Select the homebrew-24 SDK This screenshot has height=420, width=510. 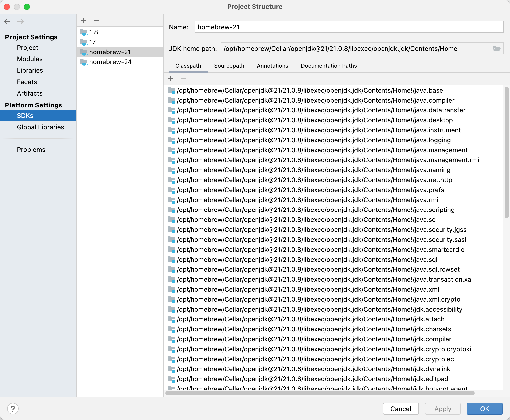[x=110, y=62]
